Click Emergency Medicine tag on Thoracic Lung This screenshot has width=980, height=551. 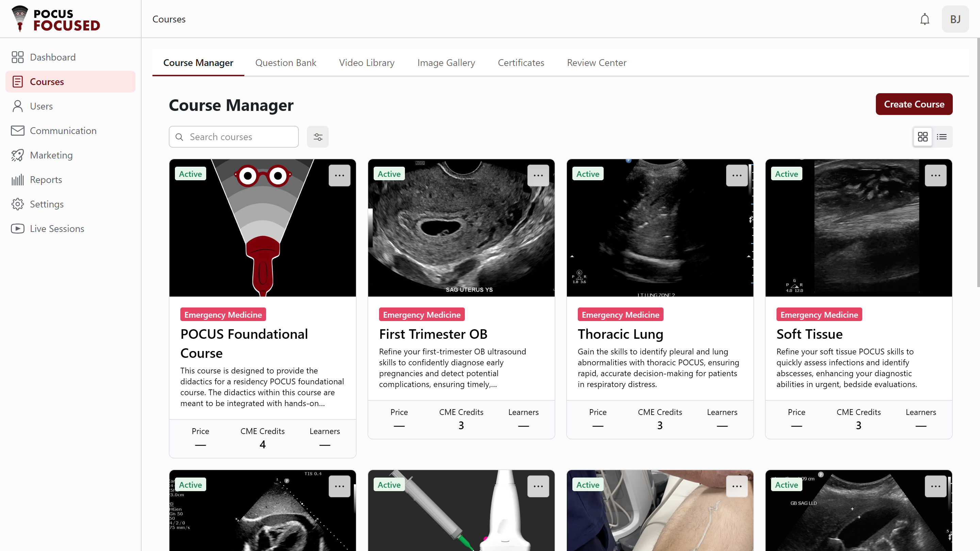620,315
